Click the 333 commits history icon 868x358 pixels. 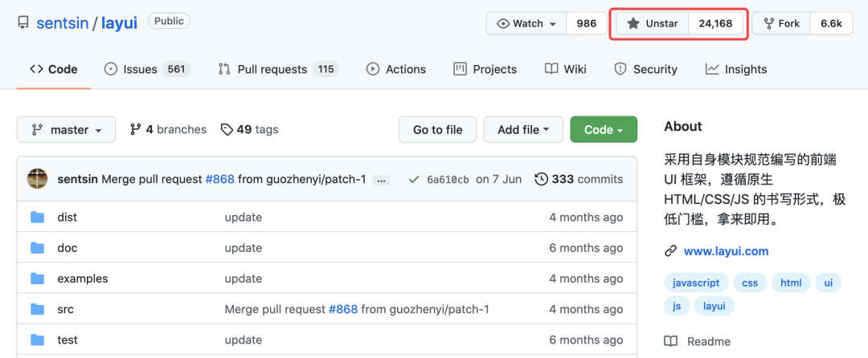coord(542,179)
